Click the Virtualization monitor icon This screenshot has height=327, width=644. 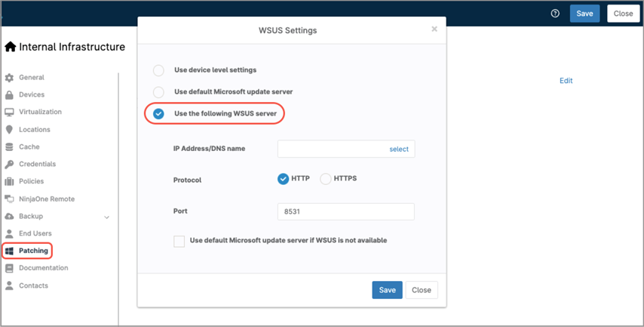coord(9,113)
